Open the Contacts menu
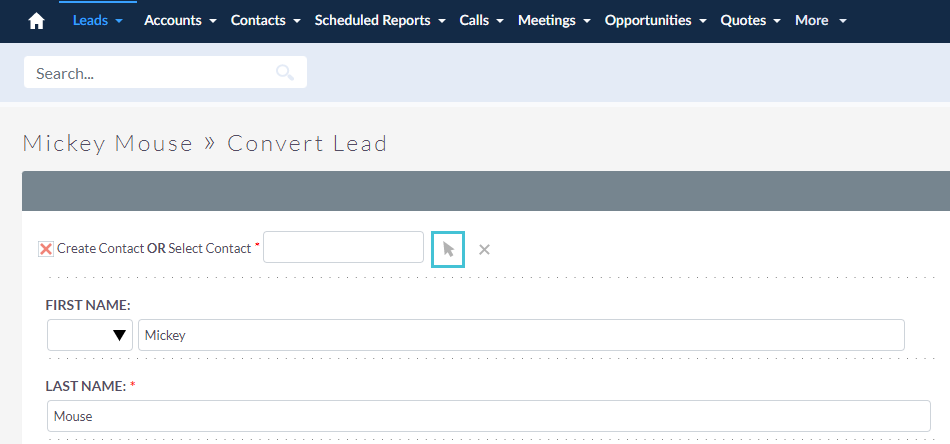 point(265,21)
